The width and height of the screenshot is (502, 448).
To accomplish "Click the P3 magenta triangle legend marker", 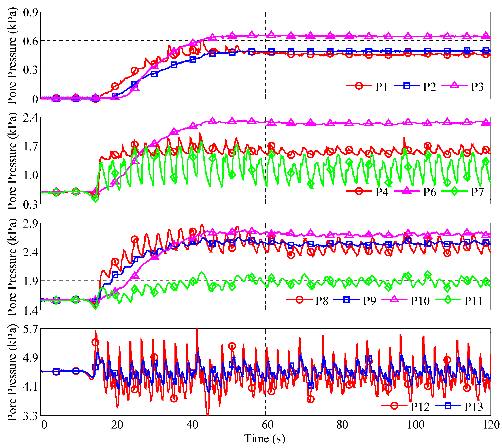I will pos(454,85).
